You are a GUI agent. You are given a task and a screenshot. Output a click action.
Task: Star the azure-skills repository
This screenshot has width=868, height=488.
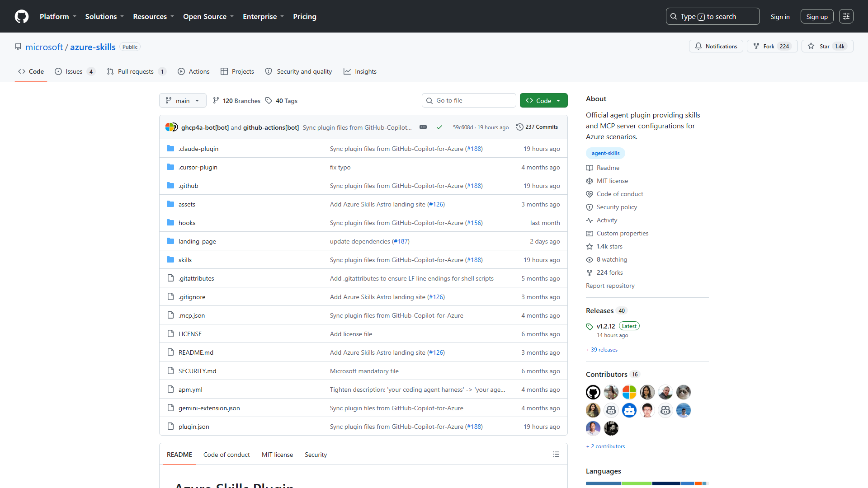(827, 46)
